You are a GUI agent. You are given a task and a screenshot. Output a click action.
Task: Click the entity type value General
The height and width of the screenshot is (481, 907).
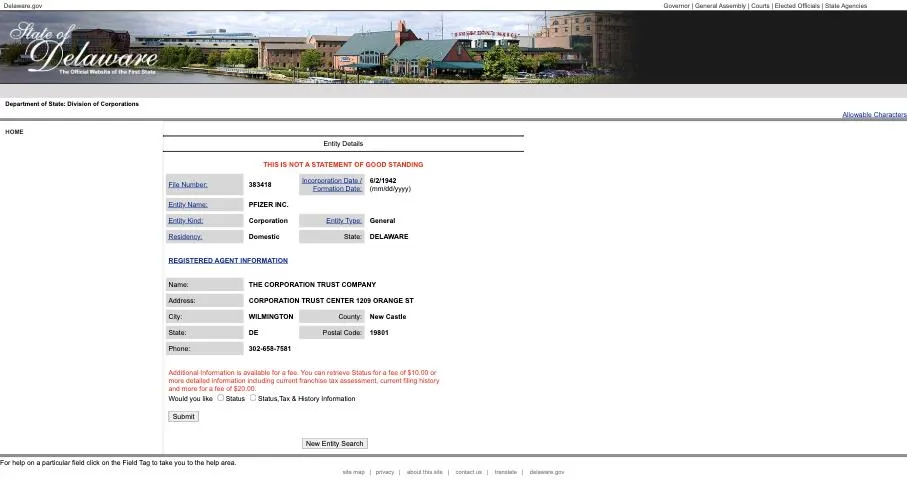pyautogui.click(x=382, y=221)
